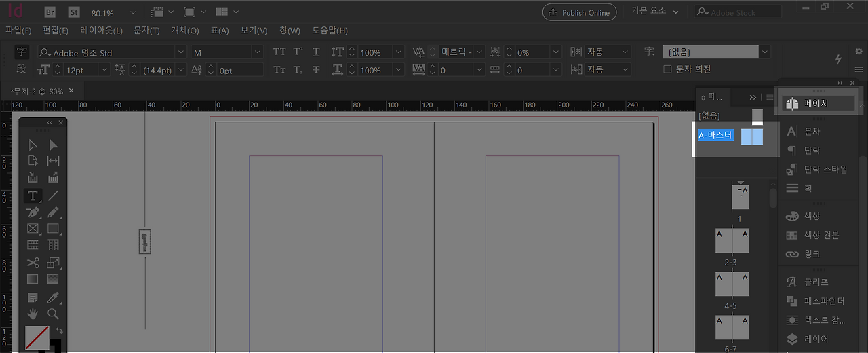Open the 편집(E) menu
868x353 pixels.
(56, 31)
